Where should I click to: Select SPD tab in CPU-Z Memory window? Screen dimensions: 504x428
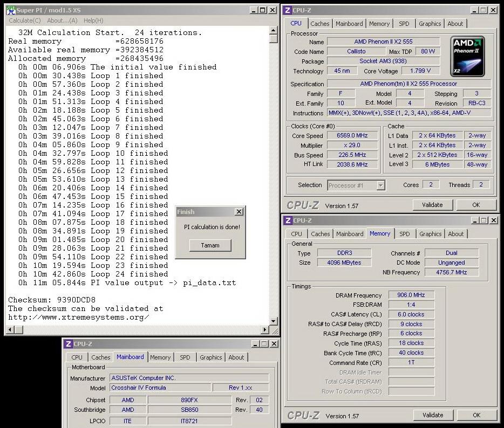pyautogui.click(x=404, y=234)
